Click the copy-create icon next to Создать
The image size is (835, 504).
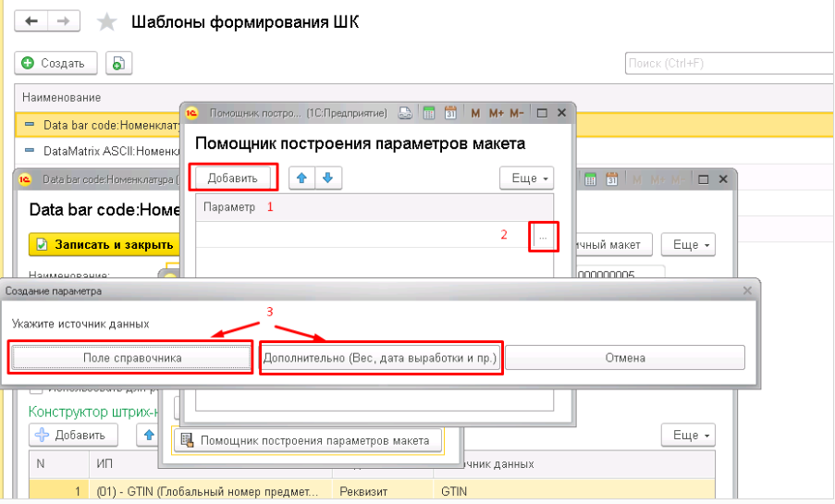tap(118, 64)
